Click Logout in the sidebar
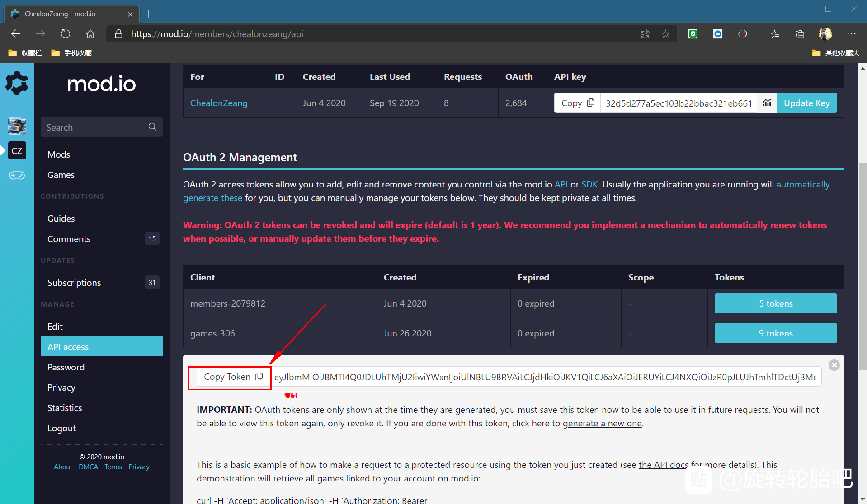 (61, 428)
